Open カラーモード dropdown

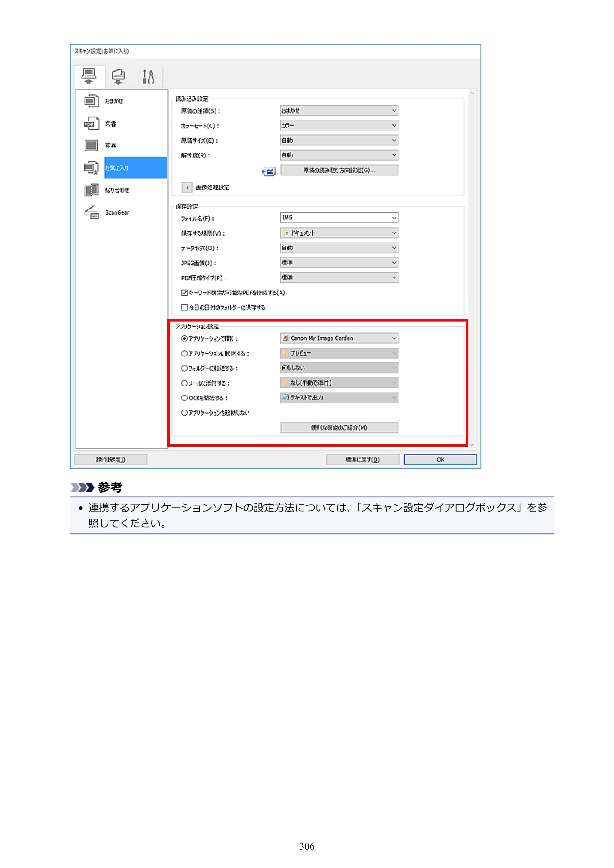coord(339,125)
